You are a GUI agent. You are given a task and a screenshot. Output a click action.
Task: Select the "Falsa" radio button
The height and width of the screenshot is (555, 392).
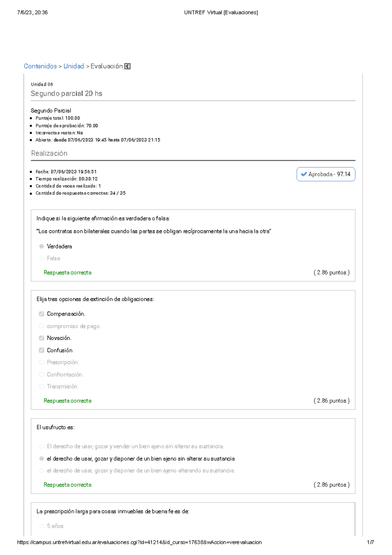pos(41,258)
